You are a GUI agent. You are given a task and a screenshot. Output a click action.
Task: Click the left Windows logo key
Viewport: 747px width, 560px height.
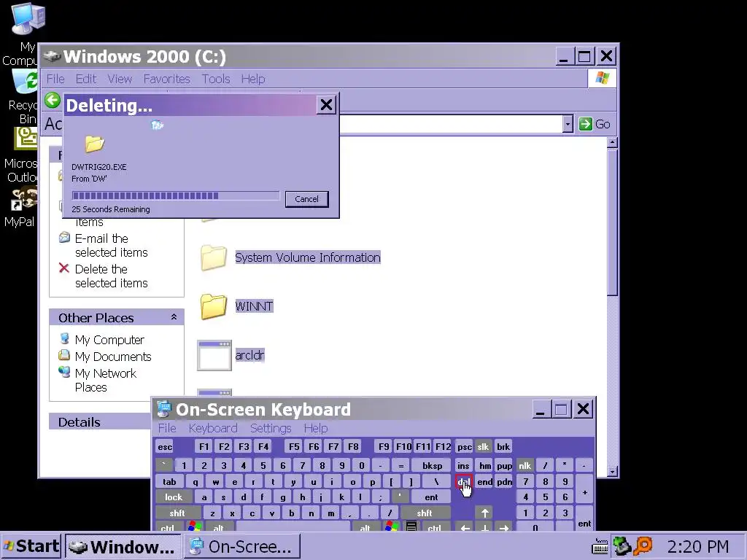click(195, 526)
